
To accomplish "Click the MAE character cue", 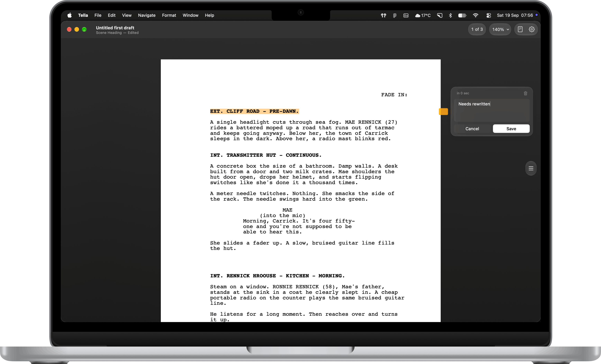I will [x=287, y=210].
